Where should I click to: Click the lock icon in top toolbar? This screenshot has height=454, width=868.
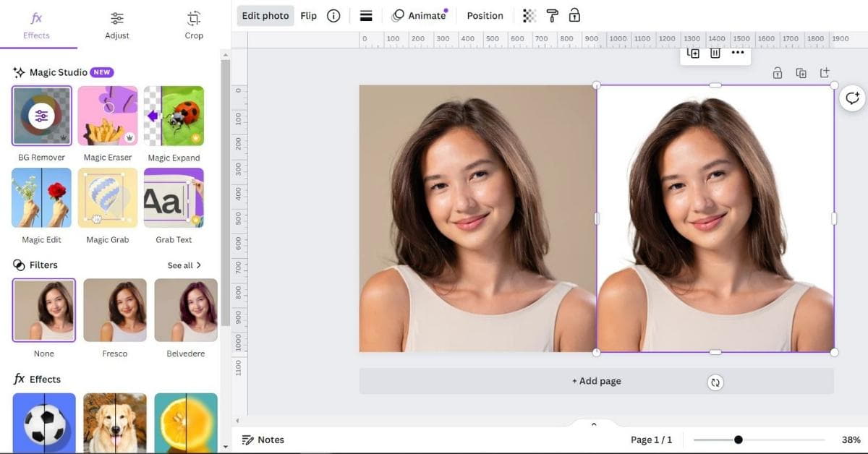[x=574, y=16]
